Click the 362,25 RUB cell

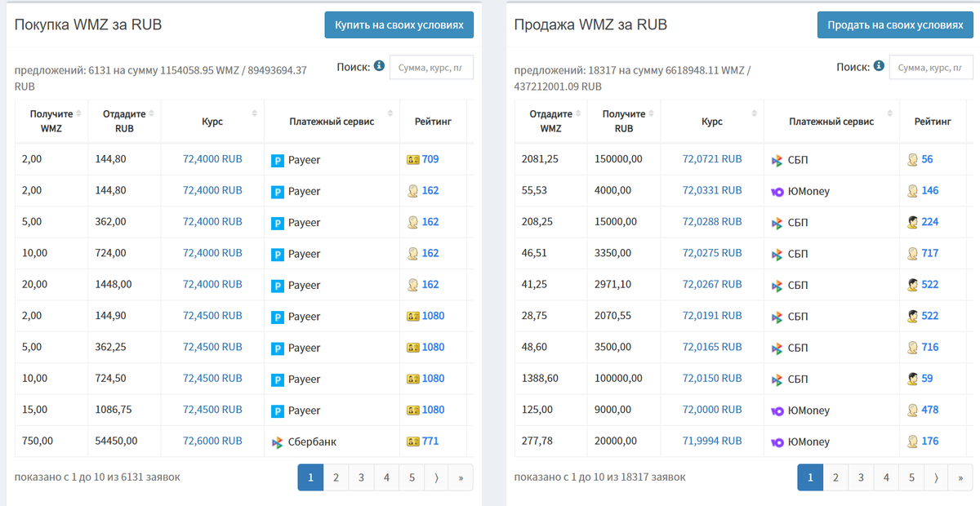tap(124, 347)
